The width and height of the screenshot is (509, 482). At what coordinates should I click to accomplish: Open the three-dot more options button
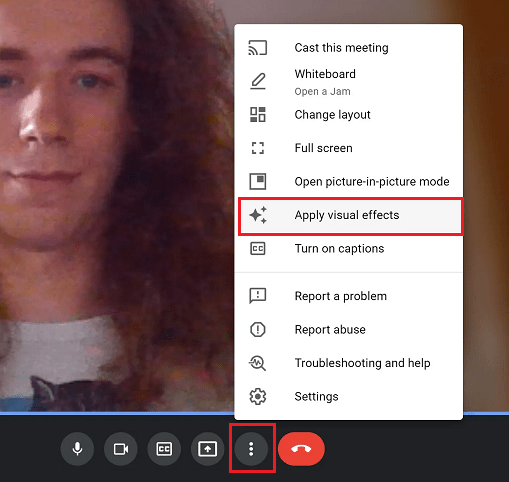click(x=251, y=449)
